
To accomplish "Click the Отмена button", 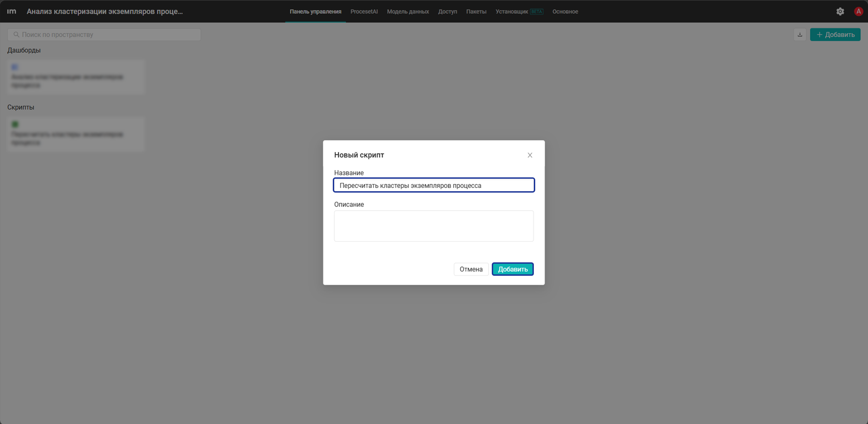I will [471, 269].
